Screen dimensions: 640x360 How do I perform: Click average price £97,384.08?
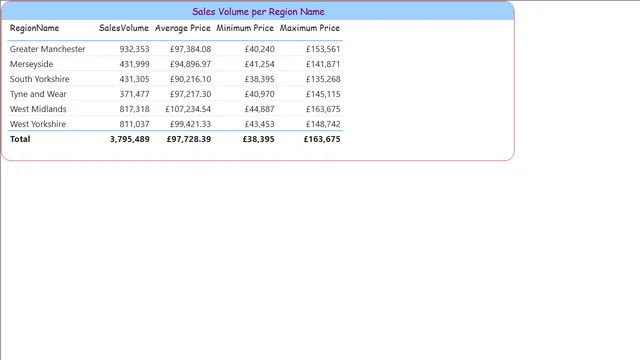(191, 49)
